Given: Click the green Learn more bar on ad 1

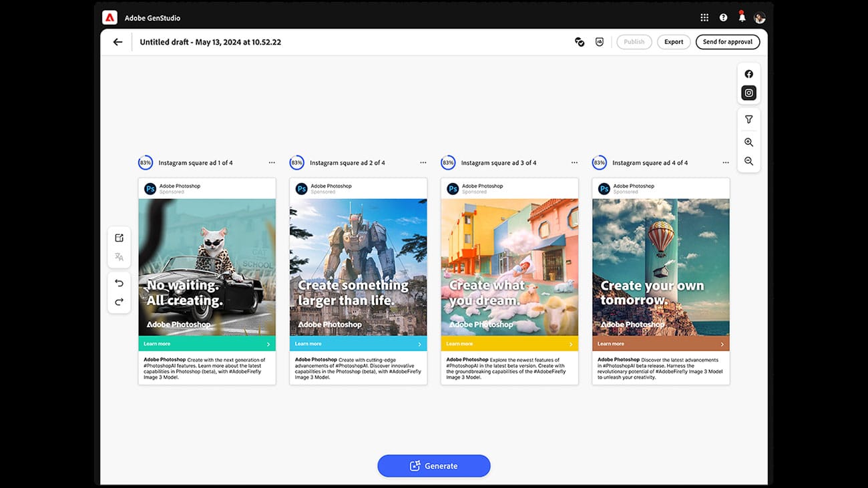Looking at the screenshot, I should pyautogui.click(x=207, y=344).
